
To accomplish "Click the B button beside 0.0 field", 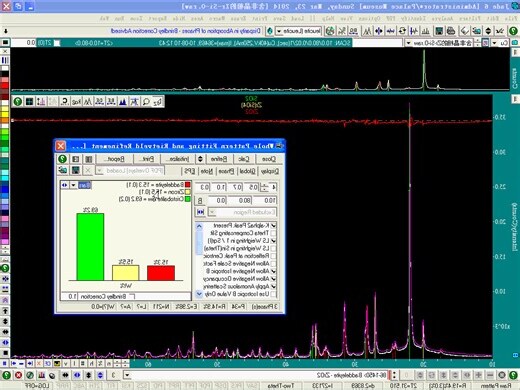I will coord(200,200).
